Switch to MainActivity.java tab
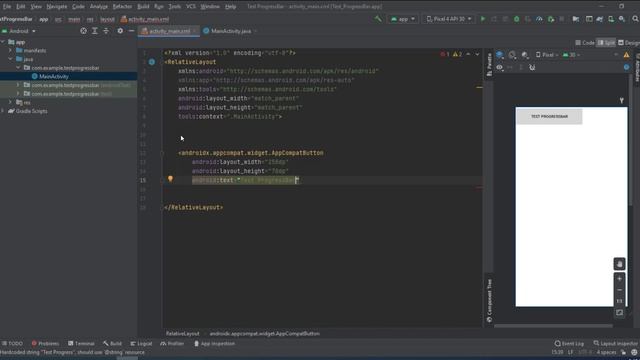The image size is (640, 360). coord(230,31)
